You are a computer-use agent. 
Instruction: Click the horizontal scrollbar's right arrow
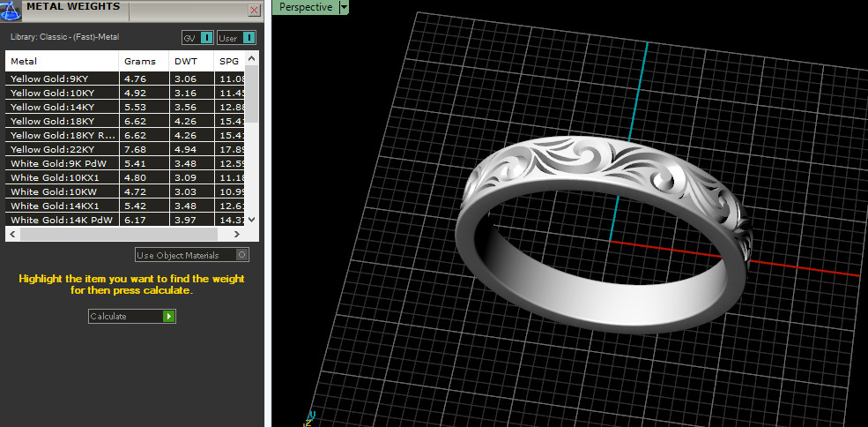click(237, 235)
